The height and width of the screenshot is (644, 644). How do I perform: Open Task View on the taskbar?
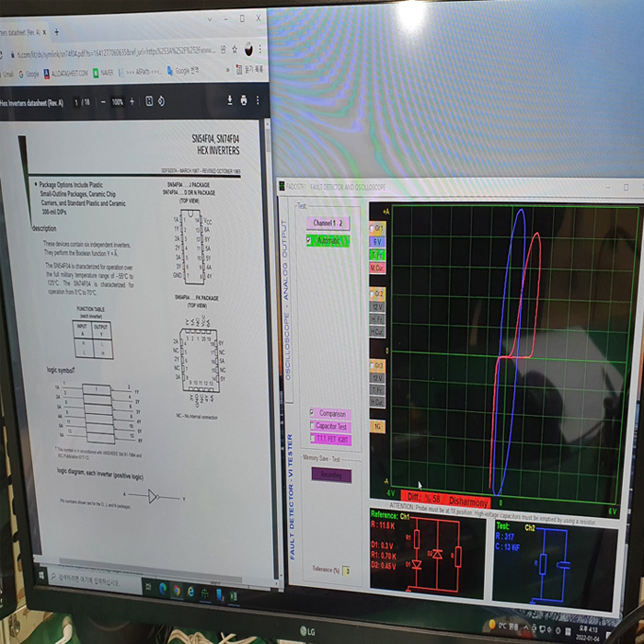tap(148, 587)
